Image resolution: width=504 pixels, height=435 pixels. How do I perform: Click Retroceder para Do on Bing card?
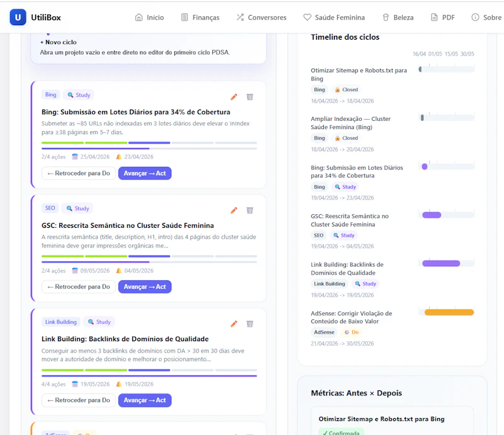pyautogui.click(x=78, y=173)
